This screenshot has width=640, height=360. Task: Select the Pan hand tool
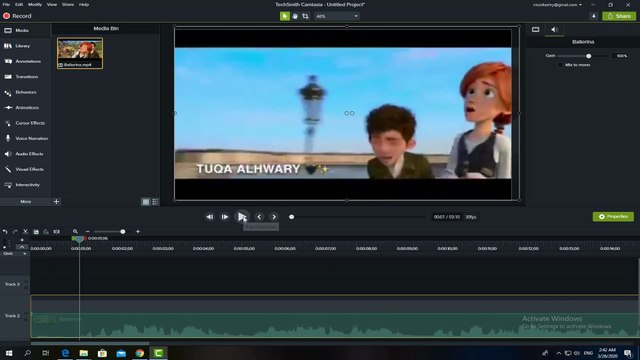coord(295,16)
